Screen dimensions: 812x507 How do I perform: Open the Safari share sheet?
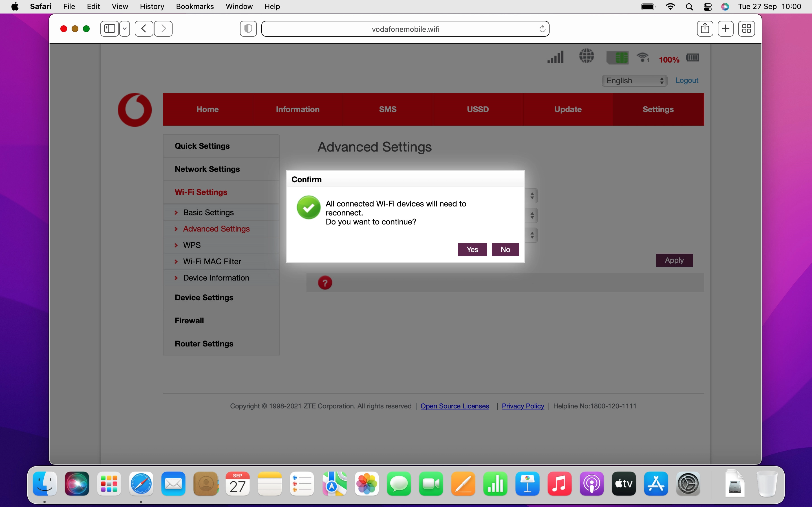coord(705,28)
